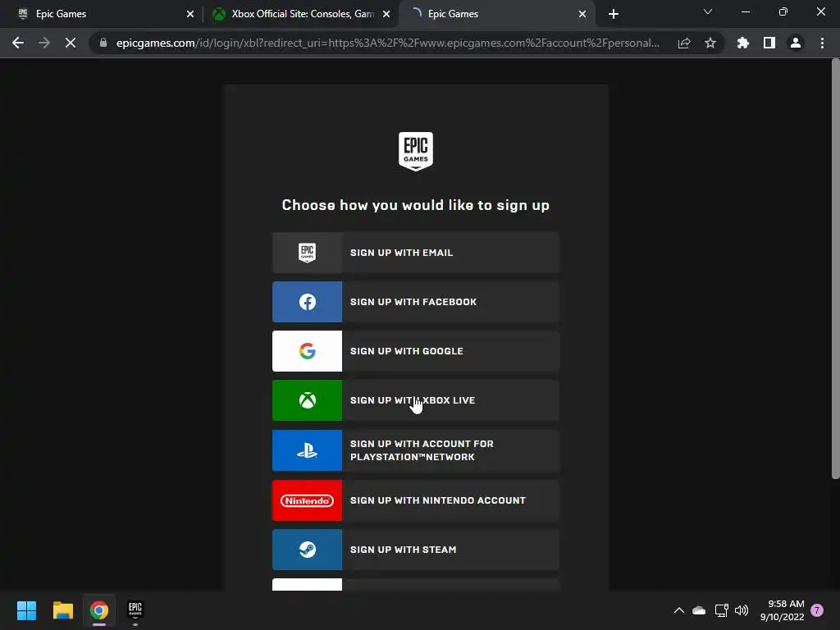The width and height of the screenshot is (840, 630).
Task: Select the loading Epic Games tab
Action: (x=495, y=14)
